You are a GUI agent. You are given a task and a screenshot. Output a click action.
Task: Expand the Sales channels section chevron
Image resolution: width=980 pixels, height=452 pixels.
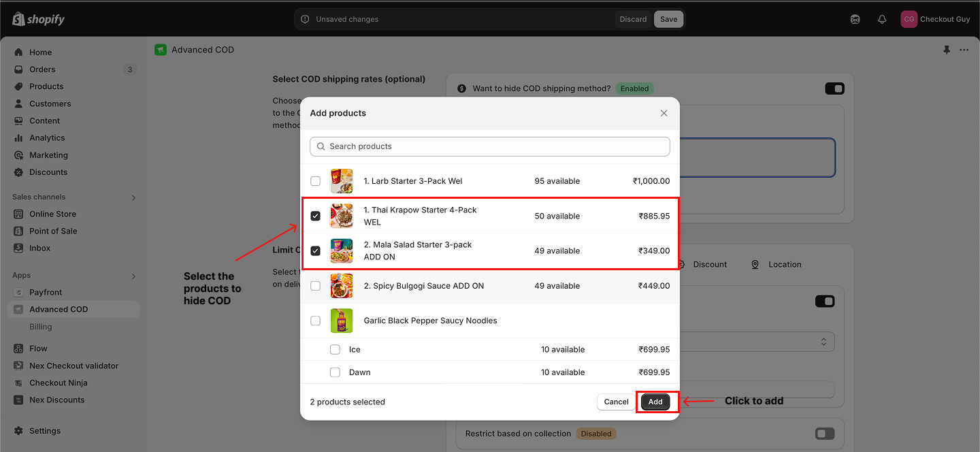(x=133, y=197)
